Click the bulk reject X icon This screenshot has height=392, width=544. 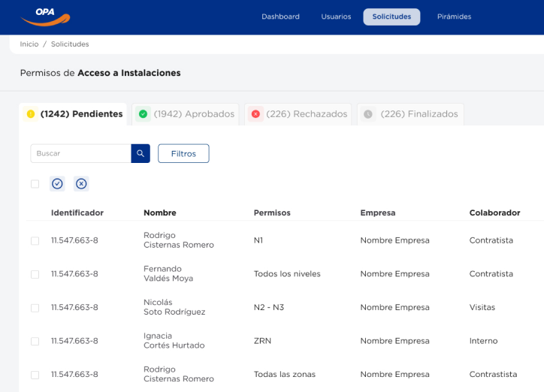pyautogui.click(x=81, y=184)
